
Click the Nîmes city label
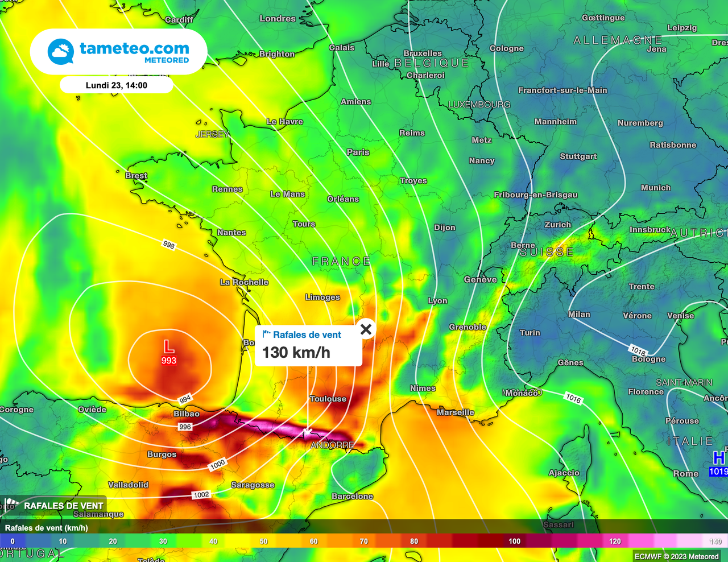point(423,389)
